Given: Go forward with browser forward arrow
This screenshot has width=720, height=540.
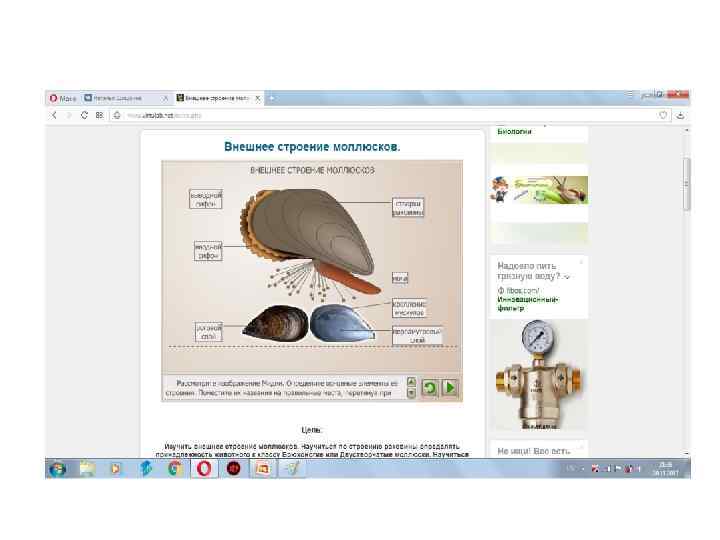Looking at the screenshot, I should pos(69,115).
